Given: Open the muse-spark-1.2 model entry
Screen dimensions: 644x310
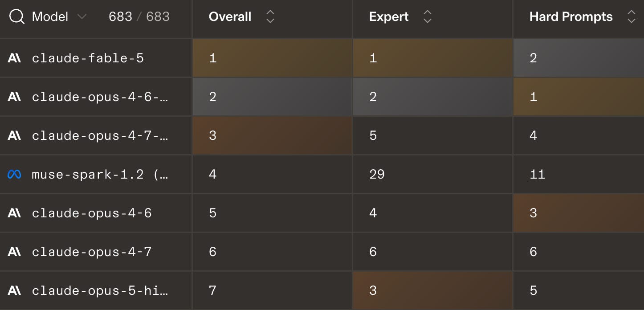Looking at the screenshot, I should click(100, 175).
